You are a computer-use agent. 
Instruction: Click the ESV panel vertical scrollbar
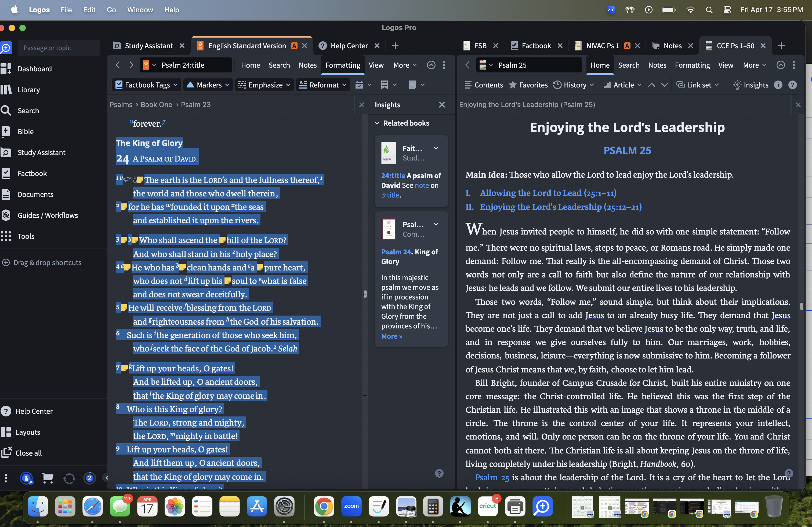click(365, 294)
